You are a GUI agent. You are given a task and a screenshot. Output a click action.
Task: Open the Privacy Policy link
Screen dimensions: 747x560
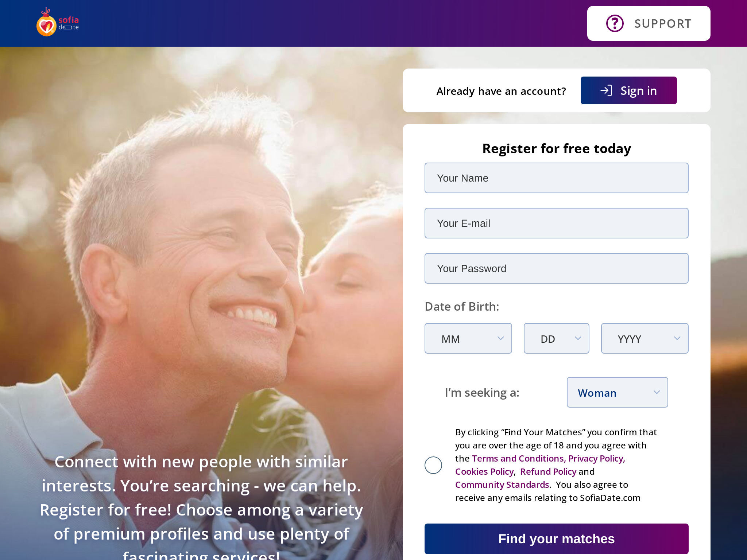pyautogui.click(x=597, y=459)
